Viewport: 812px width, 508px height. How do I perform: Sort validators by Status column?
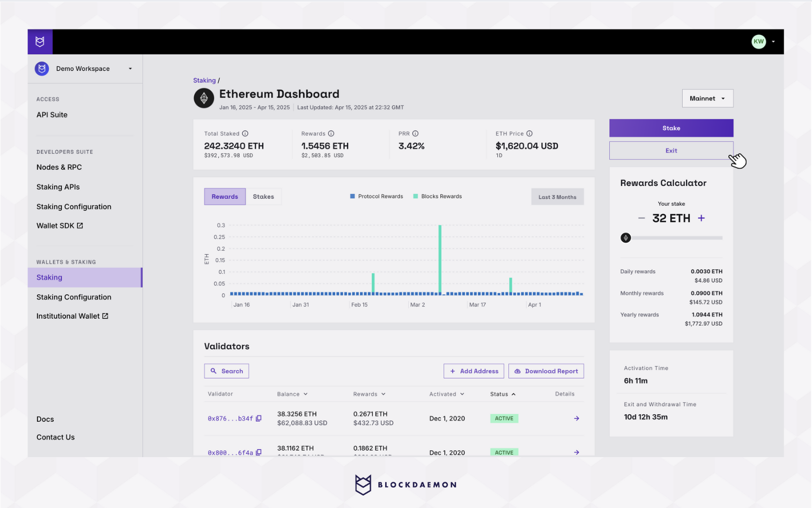[503, 394]
